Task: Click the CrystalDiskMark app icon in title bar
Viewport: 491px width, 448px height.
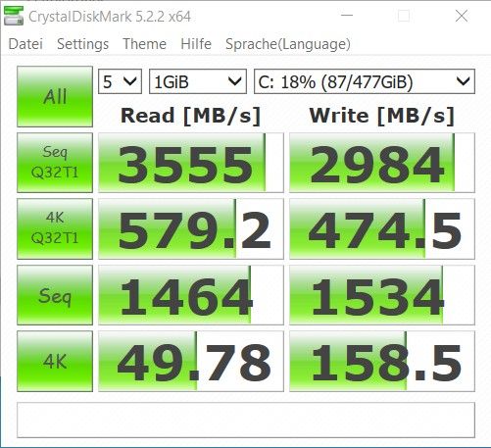Action: coord(14,16)
